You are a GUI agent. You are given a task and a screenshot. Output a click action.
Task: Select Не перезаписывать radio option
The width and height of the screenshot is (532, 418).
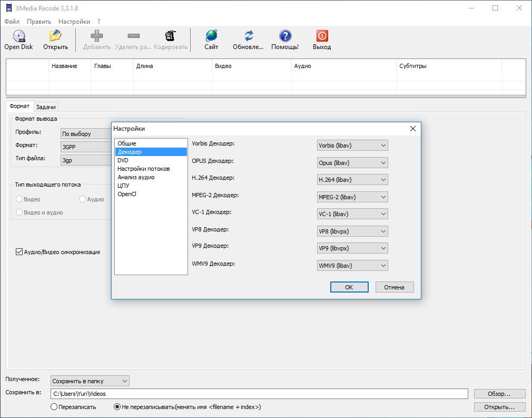pyautogui.click(x=117, y=407)
